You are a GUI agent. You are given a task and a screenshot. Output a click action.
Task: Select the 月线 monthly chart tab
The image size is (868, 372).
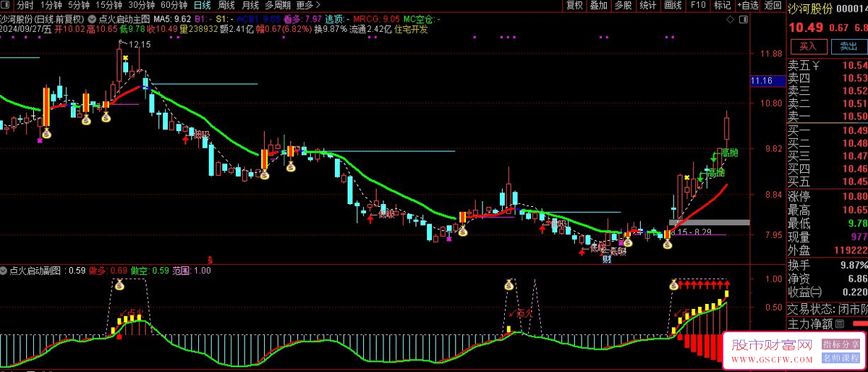[x=250, y=5]
